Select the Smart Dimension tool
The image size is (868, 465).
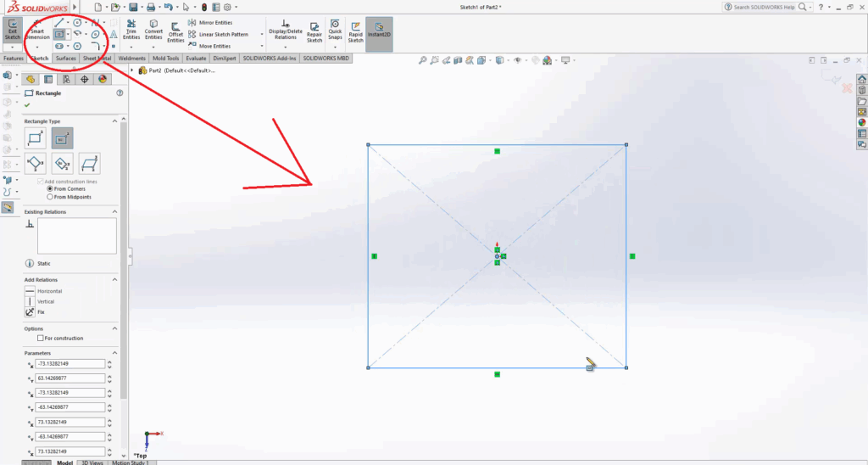point(37,31)
